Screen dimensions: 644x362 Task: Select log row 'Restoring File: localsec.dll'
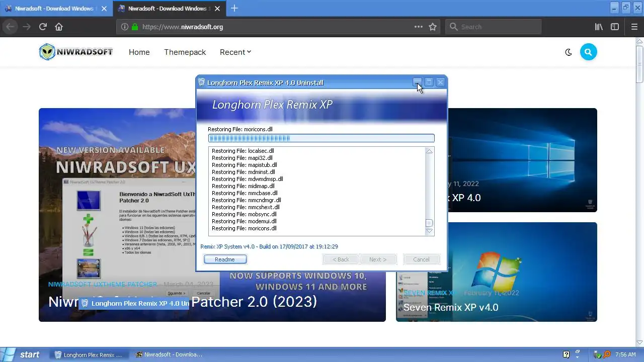tap(243, 151)
